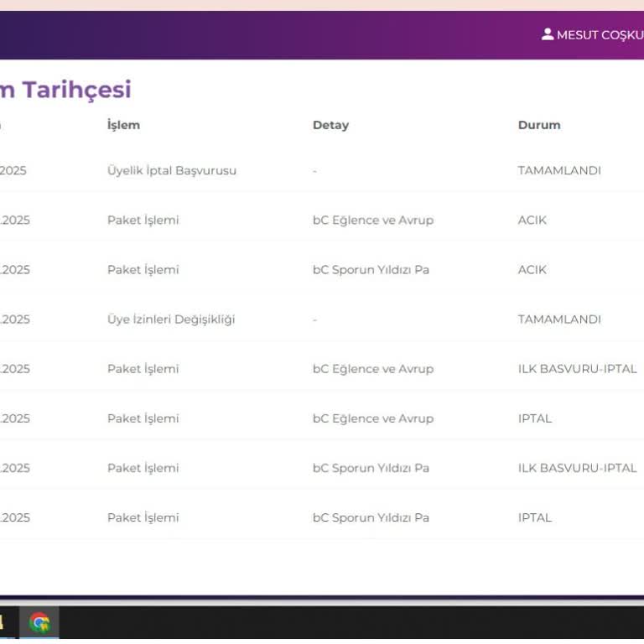Click TAMAMLANDI status in Üyelik İptal Başvurusu row
Screen dimensions: 644x644
pos(559,170)
